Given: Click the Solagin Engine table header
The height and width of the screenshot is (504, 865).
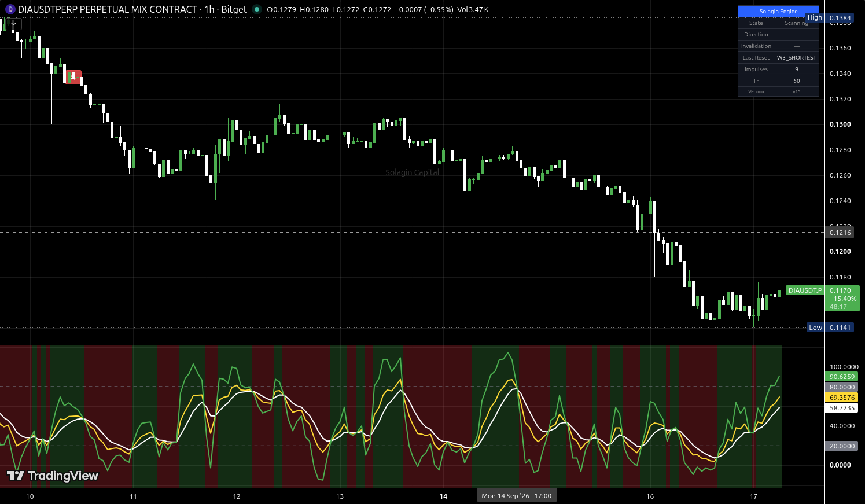Looking at the screenshot, I should pyautogui.click(x=778, y=12).
